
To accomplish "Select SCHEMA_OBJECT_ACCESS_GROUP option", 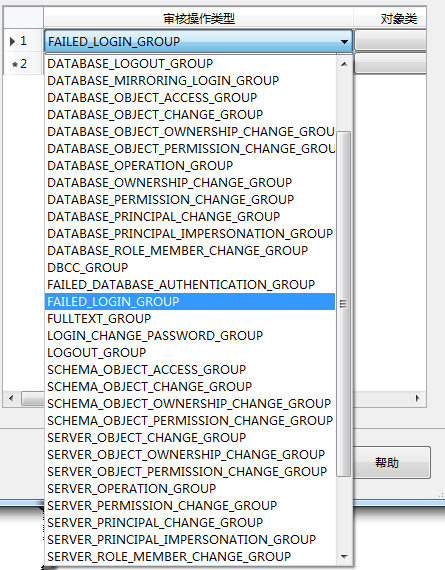I will tap(190, 370).
